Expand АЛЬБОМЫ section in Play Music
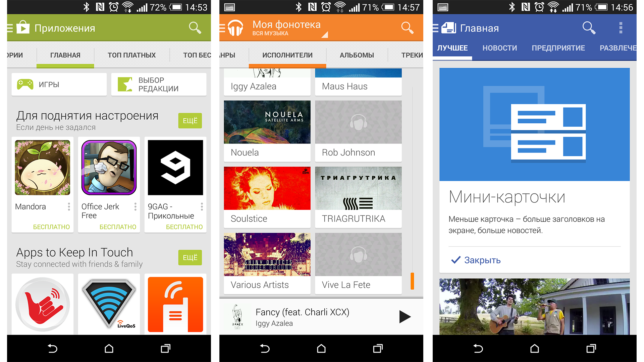This screenshot has height=362, width=644. pos(357,55)
